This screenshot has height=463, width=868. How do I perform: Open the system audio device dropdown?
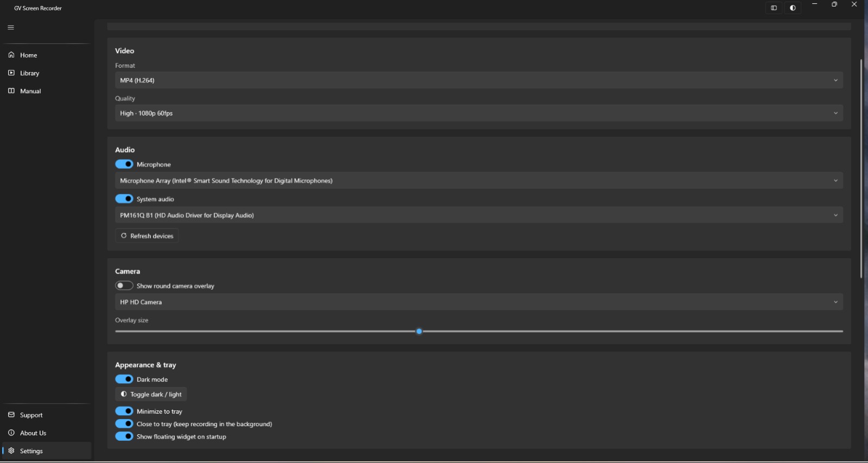click(479, 215)
